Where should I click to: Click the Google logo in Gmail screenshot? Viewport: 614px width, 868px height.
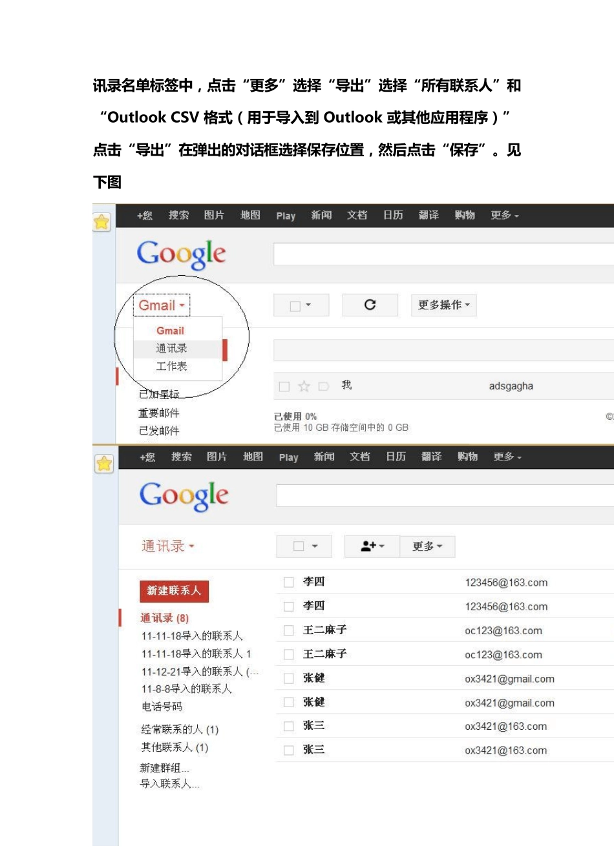coord(181,254)
